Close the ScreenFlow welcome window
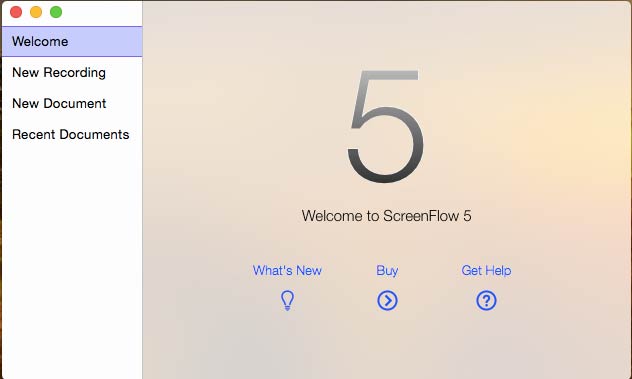Screen dimensions: 632x379 (16, 12)
